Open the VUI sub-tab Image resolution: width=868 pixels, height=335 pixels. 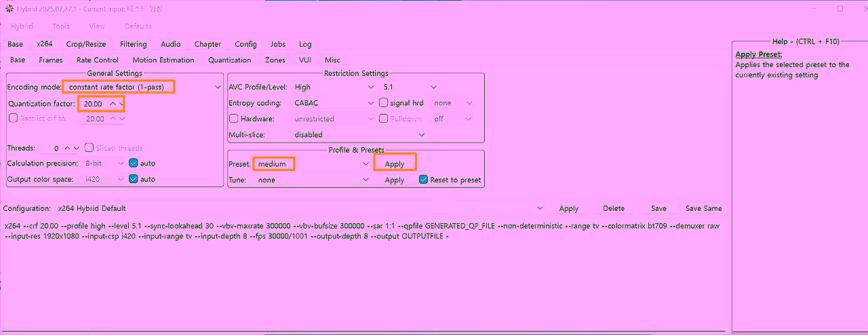coord(305,60)
